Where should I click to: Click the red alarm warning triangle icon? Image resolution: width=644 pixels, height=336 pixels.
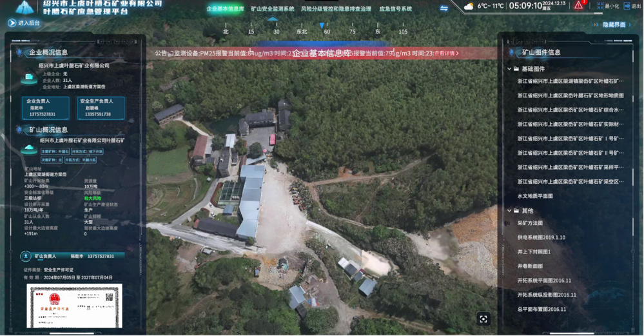click(x=578, y=6)
